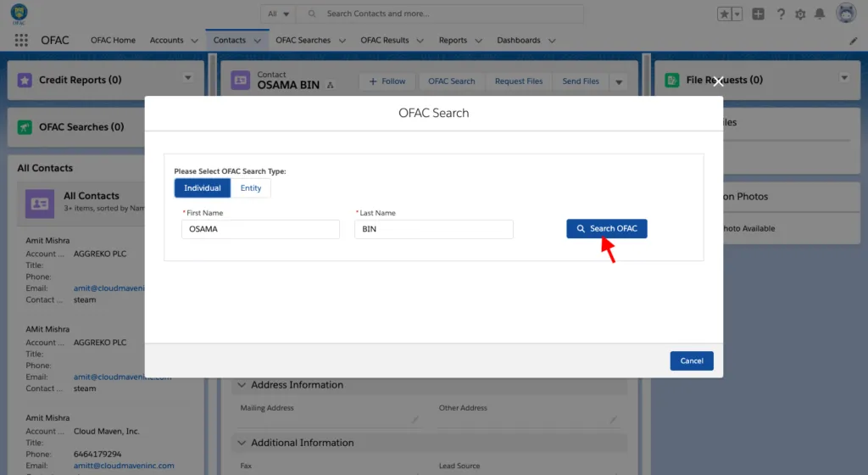868x475 pixels.
Task: Open the notifications bell
Action: (x=820, y=14)
